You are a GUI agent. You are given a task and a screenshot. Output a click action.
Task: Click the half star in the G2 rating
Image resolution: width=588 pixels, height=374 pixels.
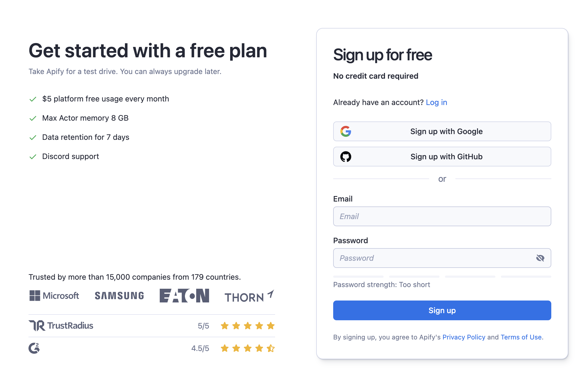tap(270, 348)
